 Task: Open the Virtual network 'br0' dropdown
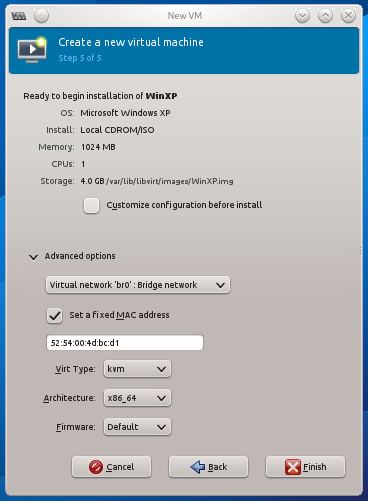click(138, 285)
